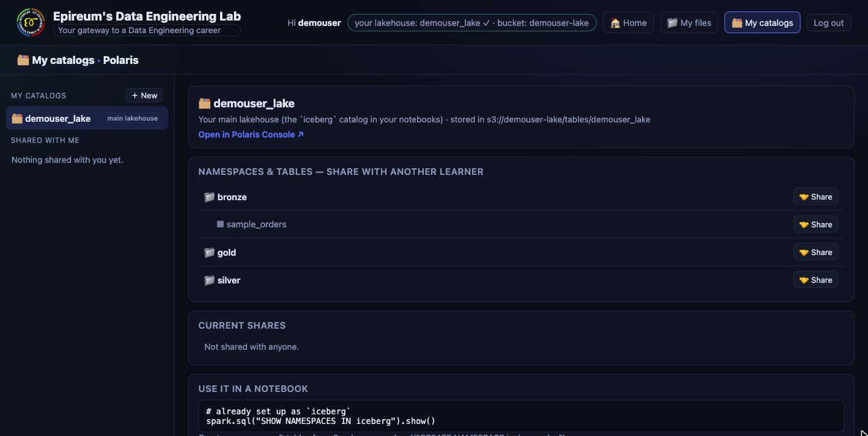Click 'Not shared with anyone.' text
Screen dimensions: 868x436
[x=251, y=347]
